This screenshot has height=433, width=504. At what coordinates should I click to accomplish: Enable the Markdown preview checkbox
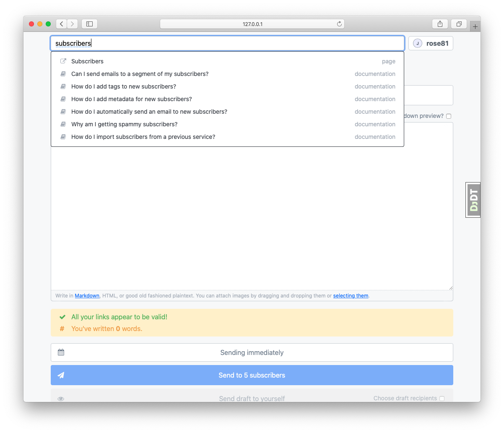pyautogui.click(x=449, y=116)
